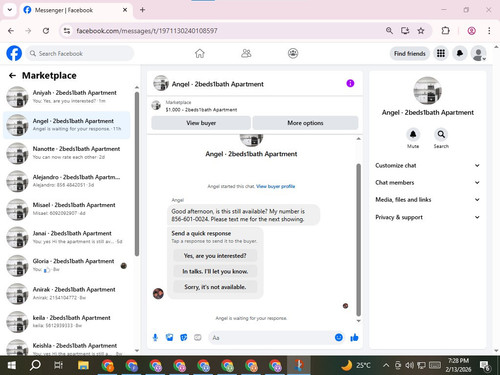Open Chrome zoom magnifier icon
The image size is (500, 375).
(389, 31)
